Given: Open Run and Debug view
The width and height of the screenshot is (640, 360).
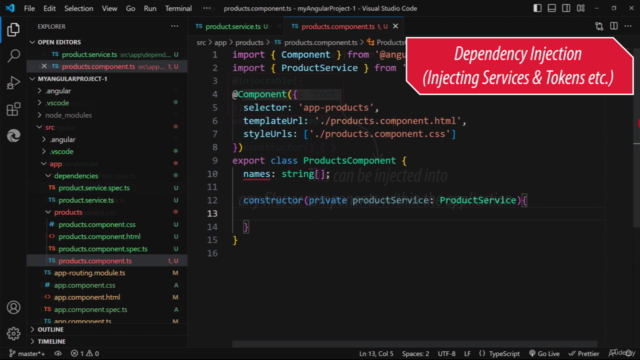Looking at the screenshot, I should pyautogui.click(x=13, y=82).
